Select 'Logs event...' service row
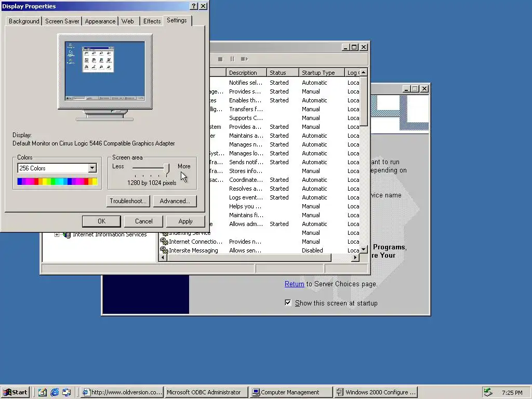Screen dimensions: 532x399 pyautogui.click(x=246, y=197)
